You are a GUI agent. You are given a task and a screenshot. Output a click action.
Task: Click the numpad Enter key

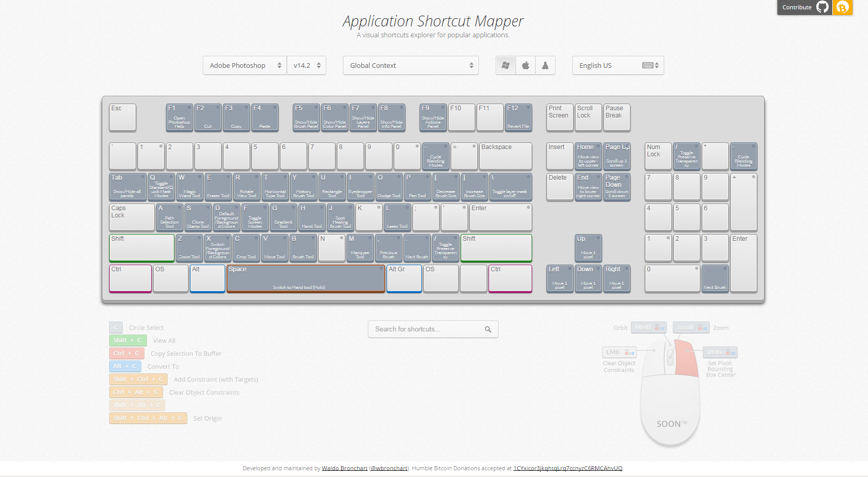pos(744,263)
